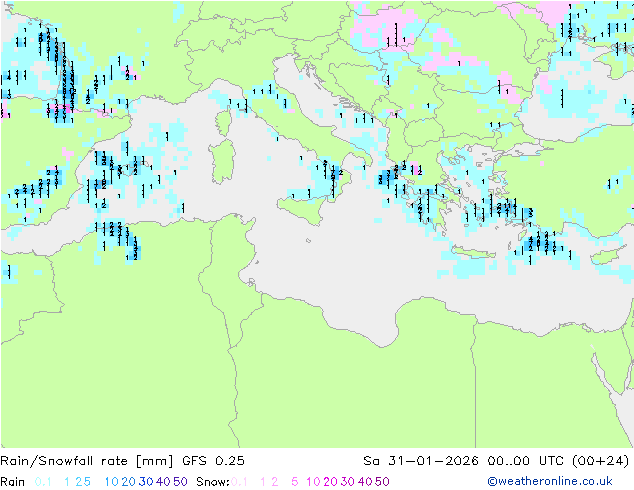The width and height of the screenshot is (634, 490).
Task: Pick the Snow legend value 1
Action: [x=263, y=482]
